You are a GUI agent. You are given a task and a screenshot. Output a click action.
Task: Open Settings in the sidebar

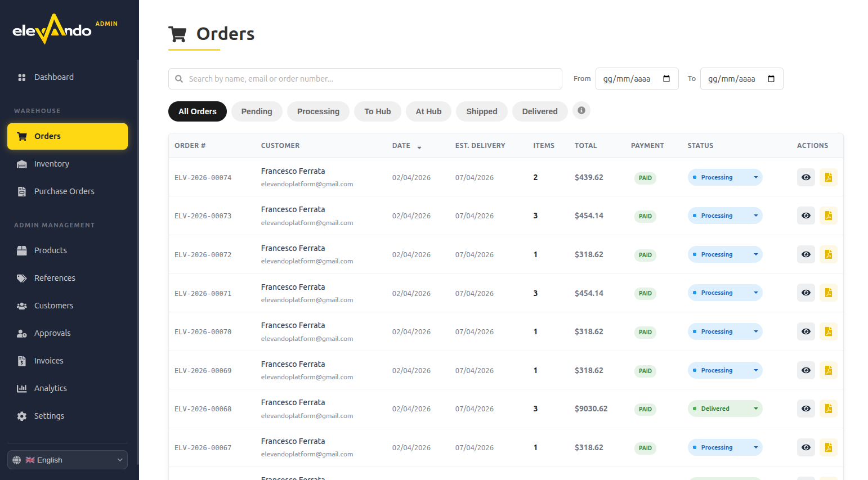68,416
